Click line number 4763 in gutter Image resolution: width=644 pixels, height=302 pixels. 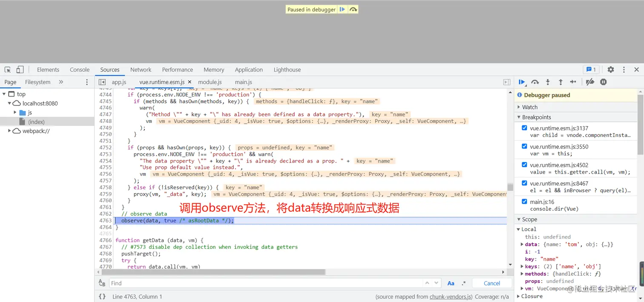[105, 220]
